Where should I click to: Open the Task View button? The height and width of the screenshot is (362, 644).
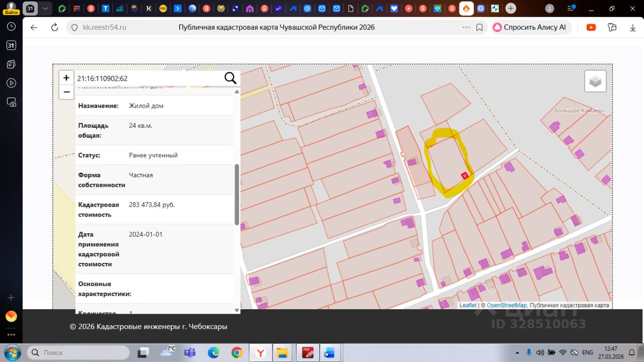click(144, 352)
